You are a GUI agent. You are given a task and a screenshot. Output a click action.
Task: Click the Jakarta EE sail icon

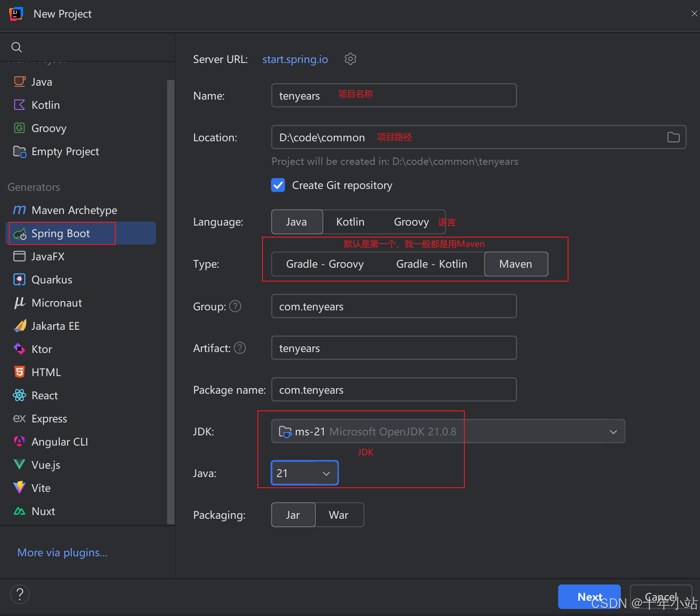click(x=20, y=326)
